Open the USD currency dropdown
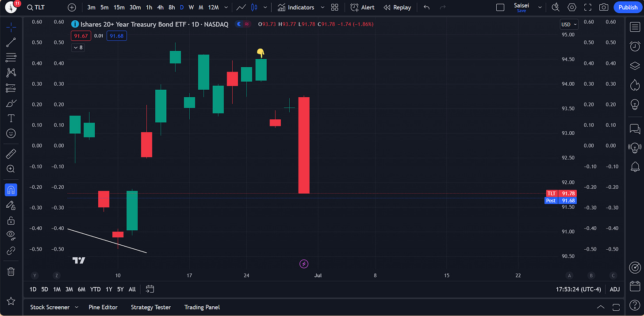The height and width of the screenshot is (316, 644). (569, 25)
